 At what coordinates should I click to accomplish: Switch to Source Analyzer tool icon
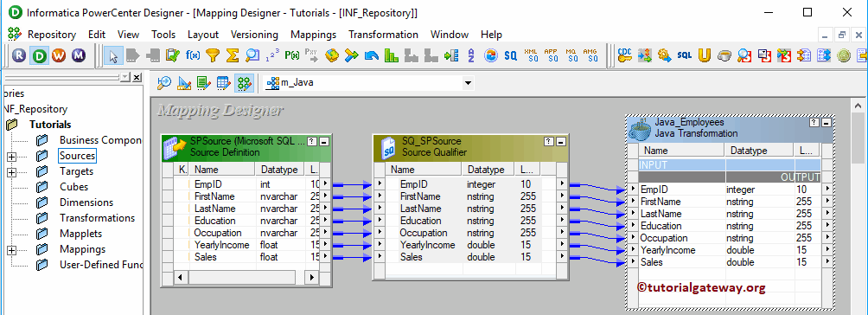[164, 83]
